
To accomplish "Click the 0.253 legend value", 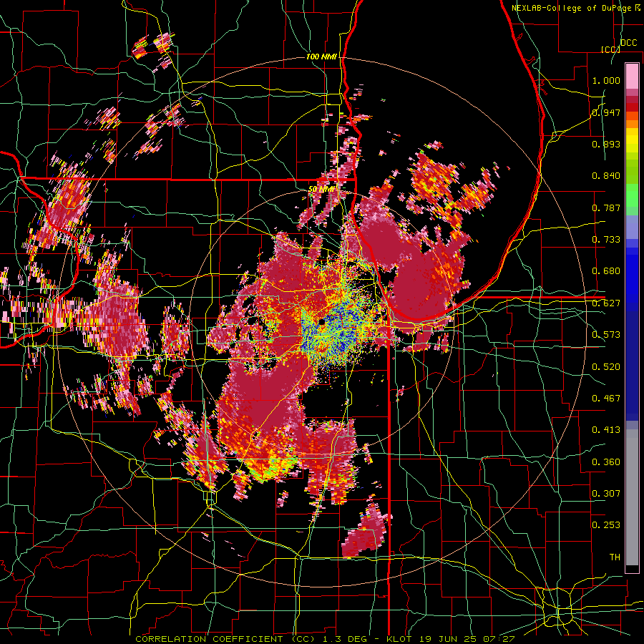I will pos(606,525).
